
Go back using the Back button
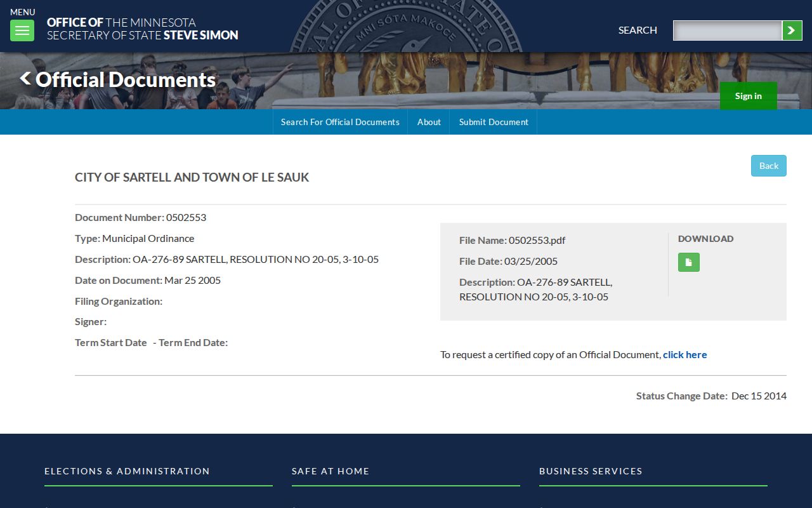(769, 166)
